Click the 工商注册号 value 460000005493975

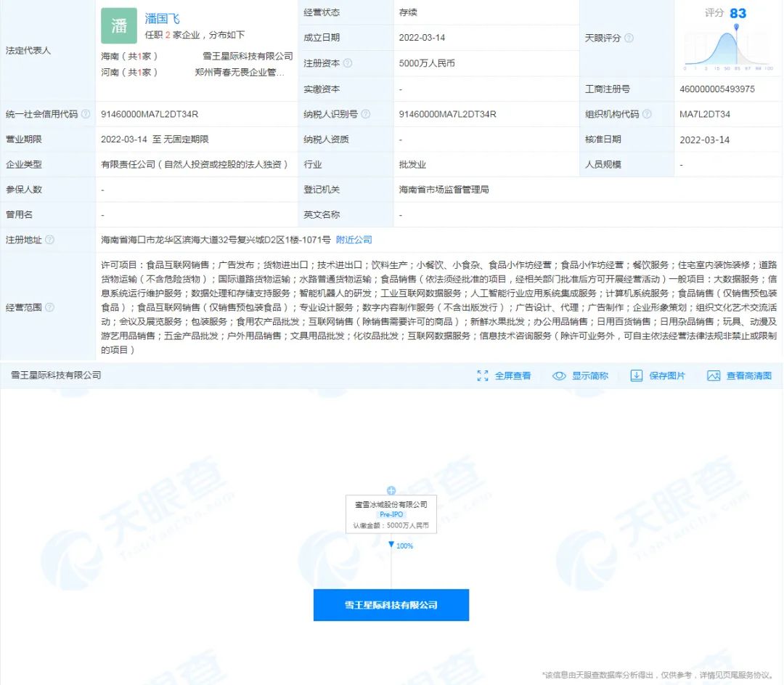717,89
